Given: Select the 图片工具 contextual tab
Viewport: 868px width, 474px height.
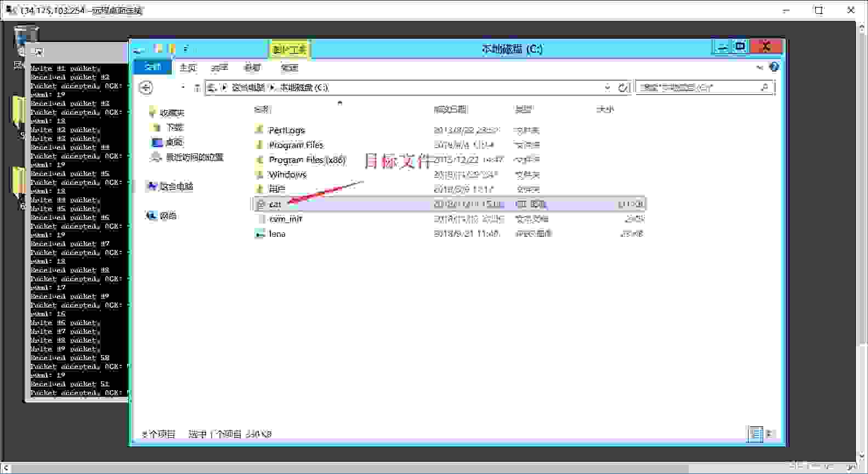Looking at the screenshot, I should click(290, 50).
